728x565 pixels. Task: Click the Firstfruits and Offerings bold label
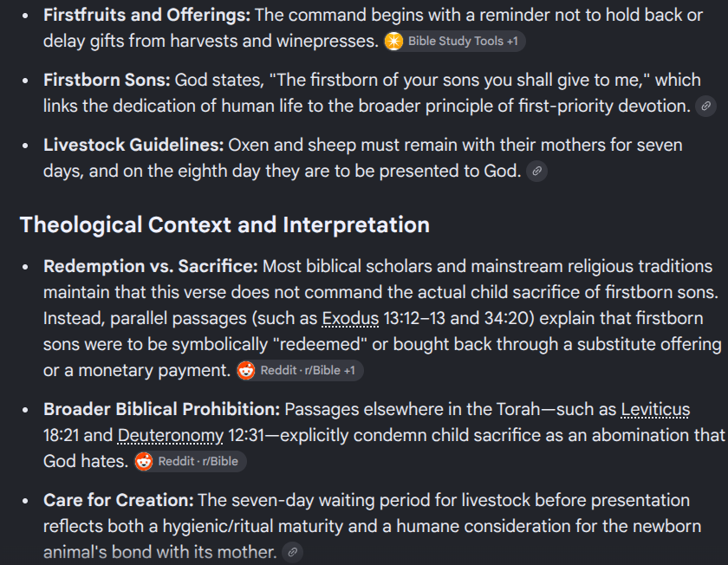pos(146,16)
